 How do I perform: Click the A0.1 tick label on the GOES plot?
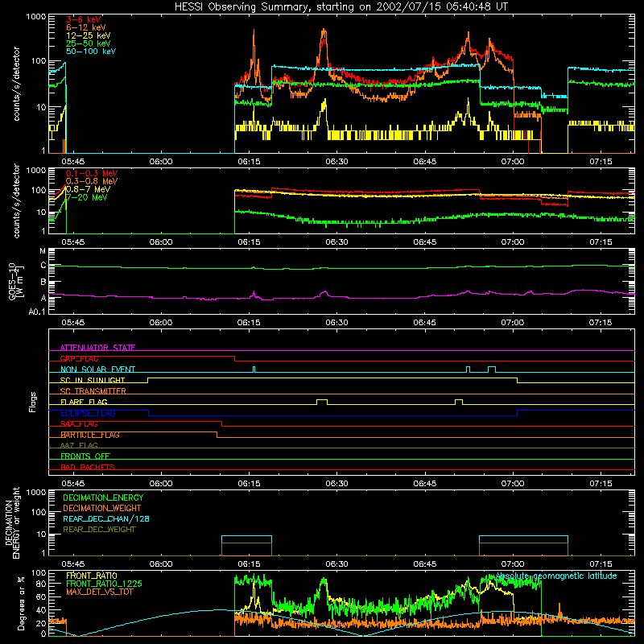pos(37,312)
